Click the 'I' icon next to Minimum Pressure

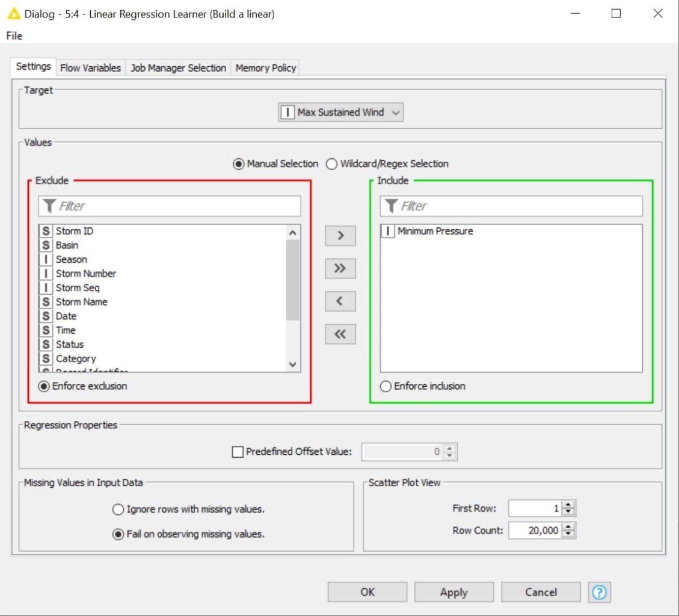click(x=387, y=230)
